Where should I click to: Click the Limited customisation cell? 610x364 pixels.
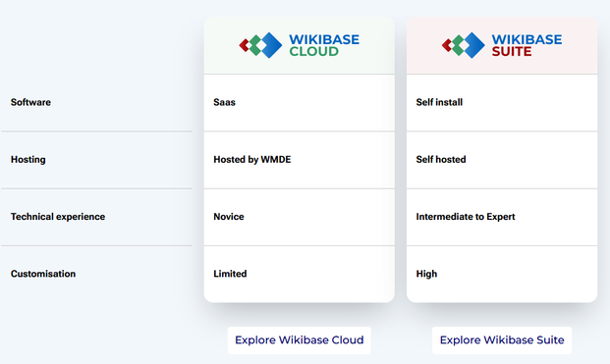(x=300, y=274)
